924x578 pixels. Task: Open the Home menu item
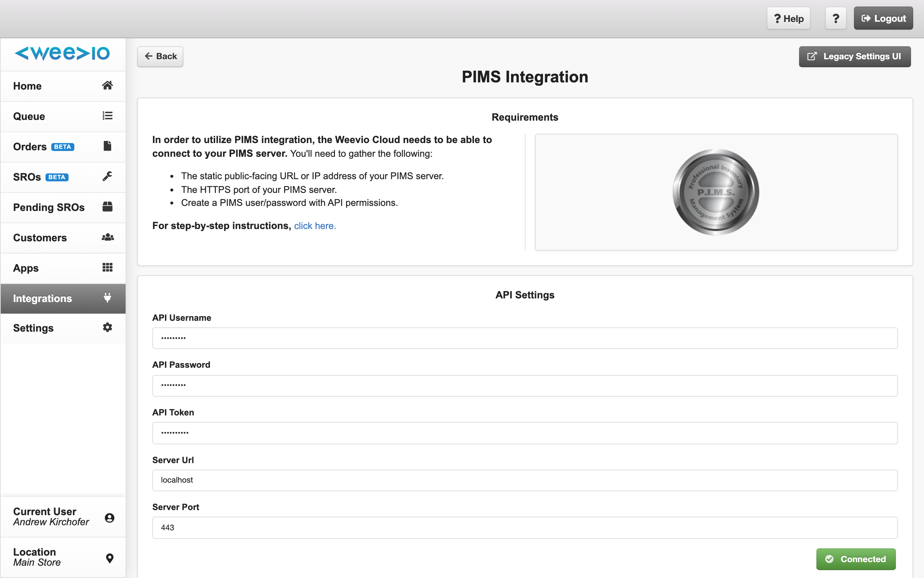click(x=63, y=86)
